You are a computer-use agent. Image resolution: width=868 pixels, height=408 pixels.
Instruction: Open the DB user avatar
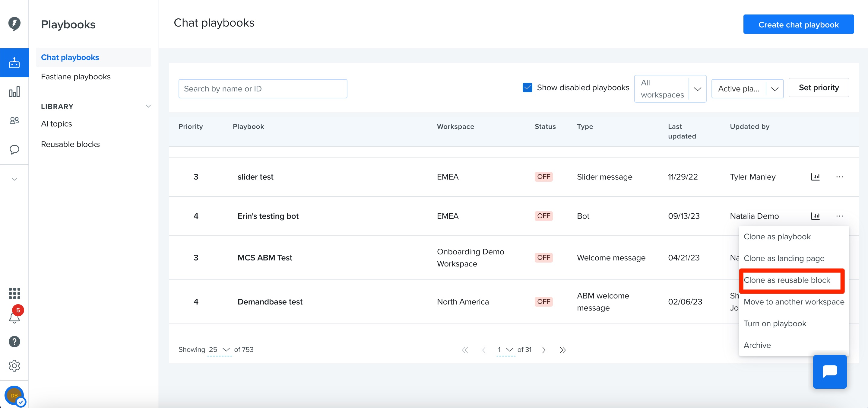coord(14,396)
